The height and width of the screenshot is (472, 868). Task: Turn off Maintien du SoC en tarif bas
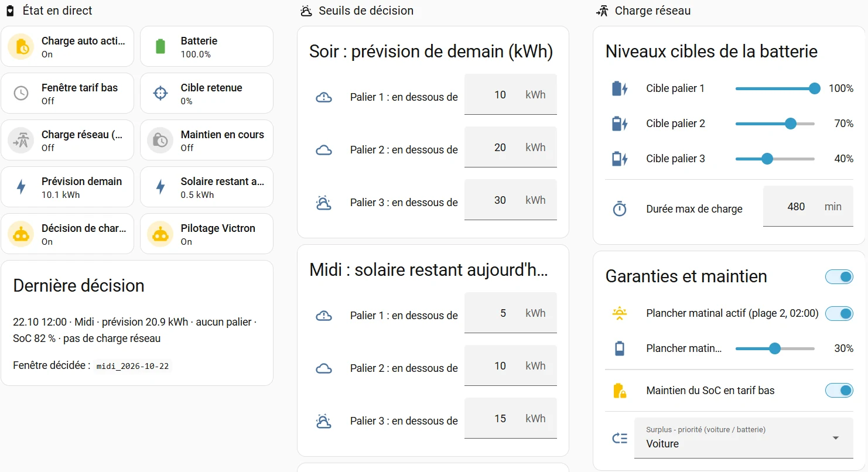pyautogui.click(x=839, y=391)
